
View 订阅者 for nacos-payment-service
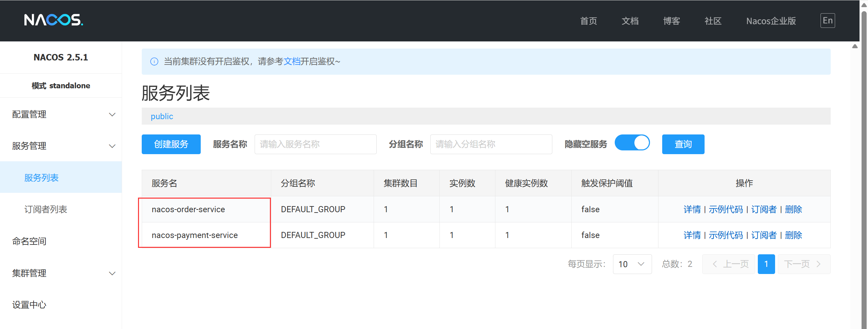[764, 235]
